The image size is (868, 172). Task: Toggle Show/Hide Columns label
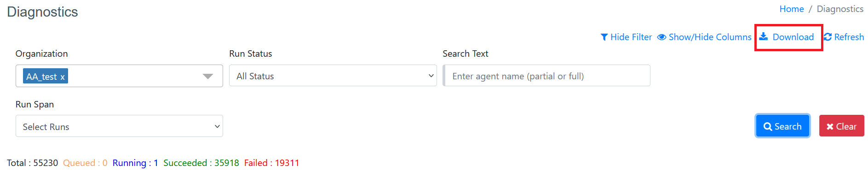tap(710, 37)
